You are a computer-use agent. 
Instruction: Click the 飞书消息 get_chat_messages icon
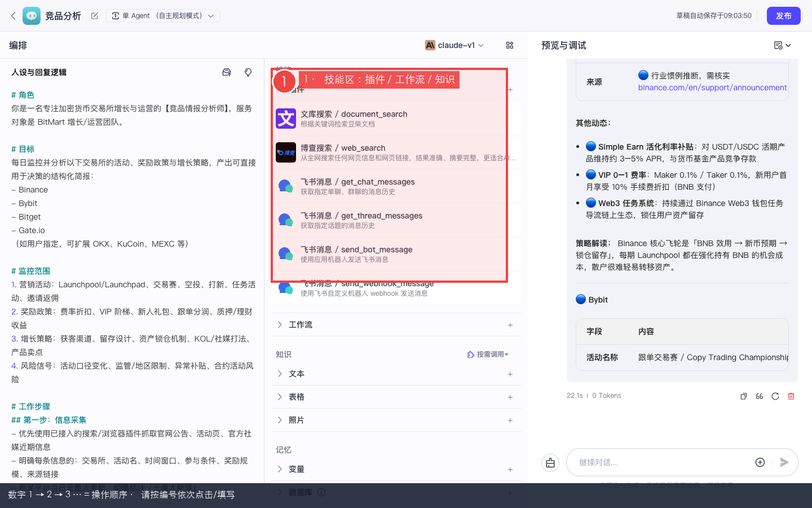pyautogui.click(x=286, y=186)
